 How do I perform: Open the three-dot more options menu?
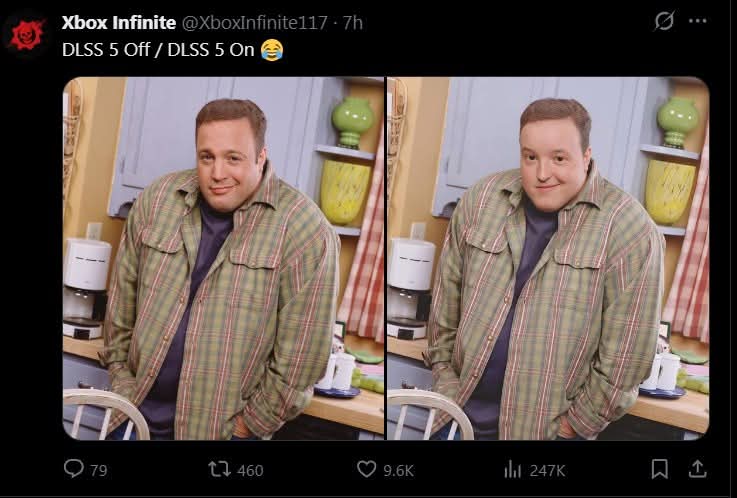(698, 21)
